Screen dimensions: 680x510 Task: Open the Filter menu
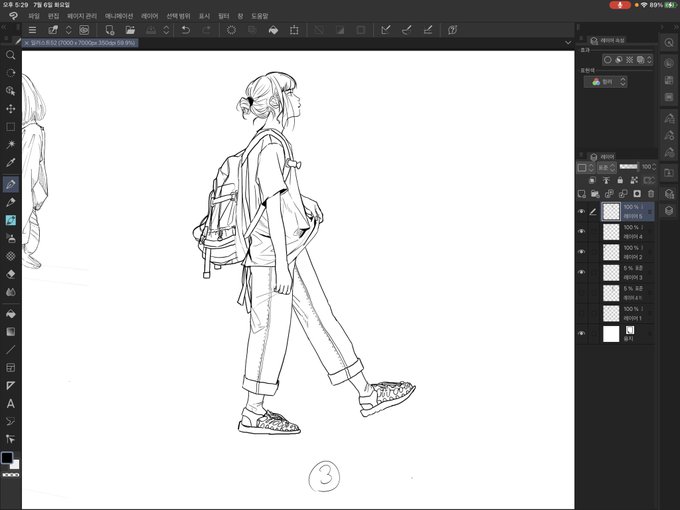click(223, 16)
